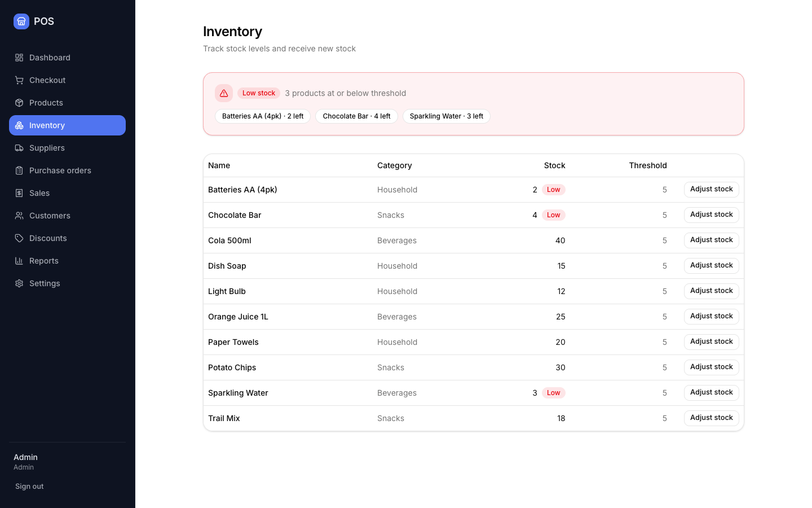Adjust stock for Chocolate Bar

click(712, 215)
